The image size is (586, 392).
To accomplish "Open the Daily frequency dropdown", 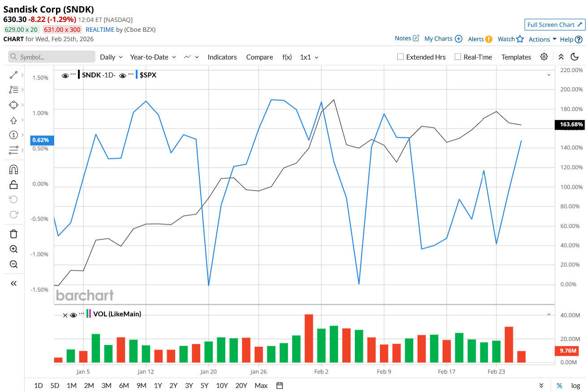I will [x=111, y=57].
